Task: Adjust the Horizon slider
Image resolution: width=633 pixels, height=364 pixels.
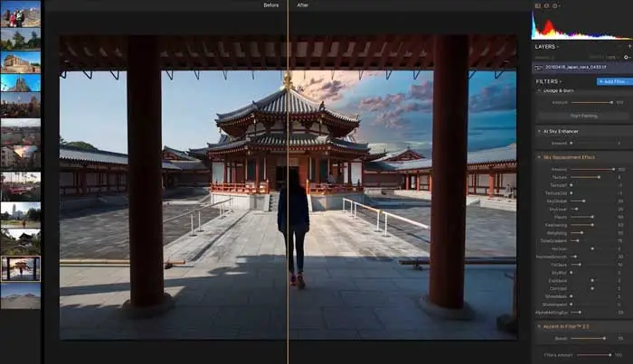Action: point(592,248)
